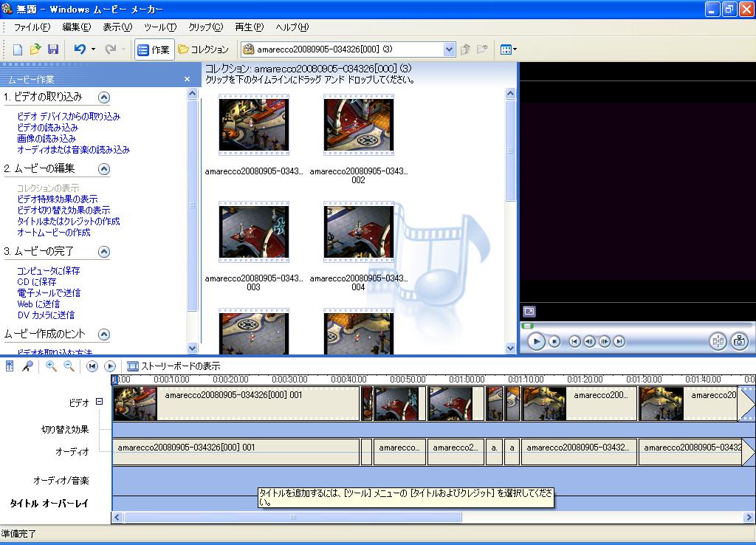The height and width of the screenshot is (545, 756).
Task: Click タイトルまたはクレジットの作成 link
Action: point(69,221)
